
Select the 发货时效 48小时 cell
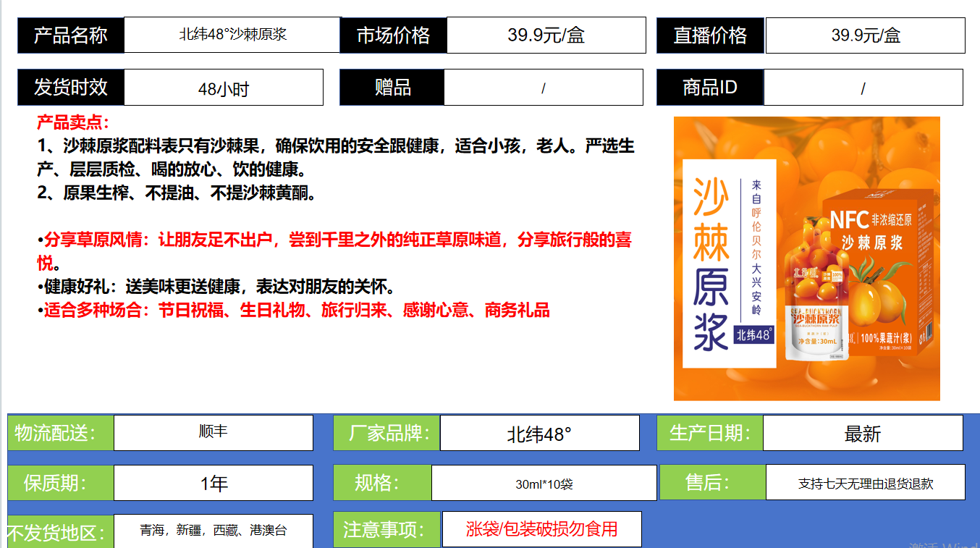224,88
